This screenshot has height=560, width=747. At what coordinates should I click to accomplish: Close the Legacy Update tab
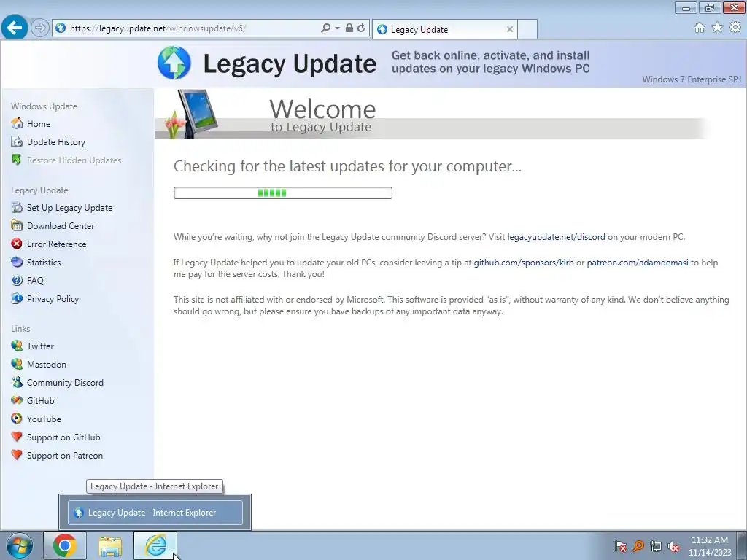[510, 29]
